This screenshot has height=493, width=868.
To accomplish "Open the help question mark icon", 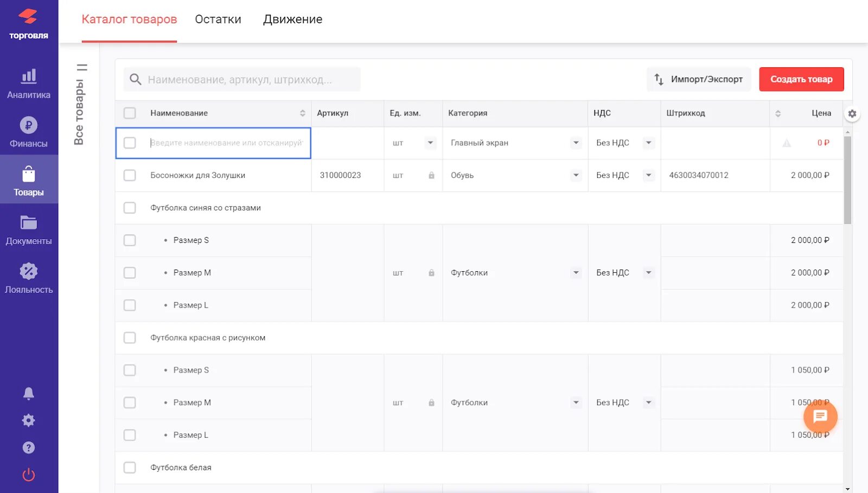I will click(x=29, y=447).
